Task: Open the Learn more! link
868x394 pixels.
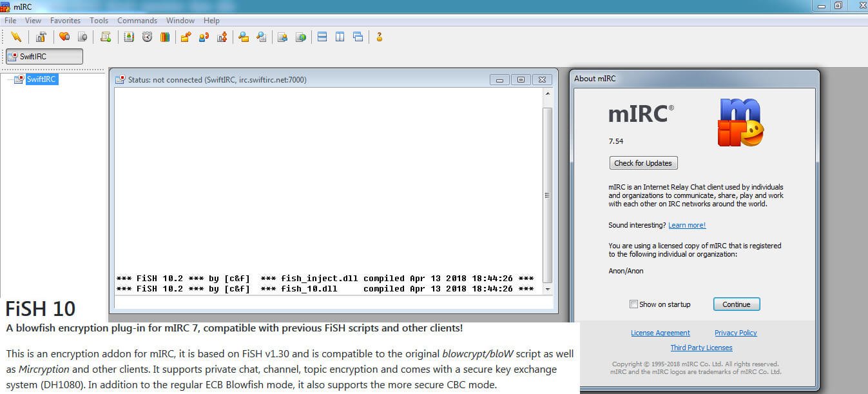Action: pyautogui.click(x=687, y=225)
